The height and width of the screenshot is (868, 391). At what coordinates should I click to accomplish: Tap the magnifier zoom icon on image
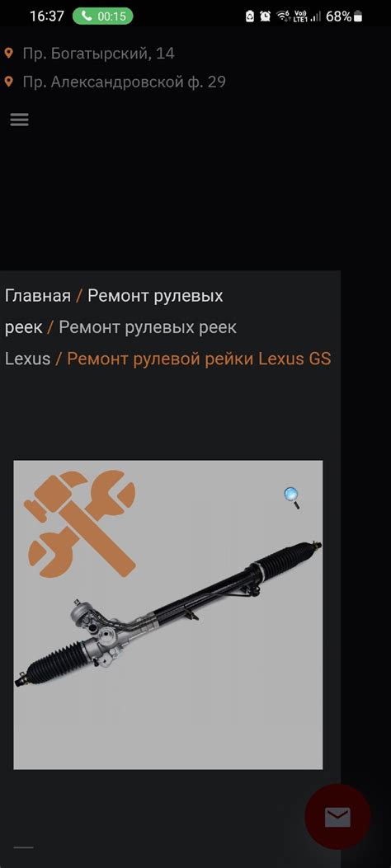pyautogui.click(x=292, y=498)
